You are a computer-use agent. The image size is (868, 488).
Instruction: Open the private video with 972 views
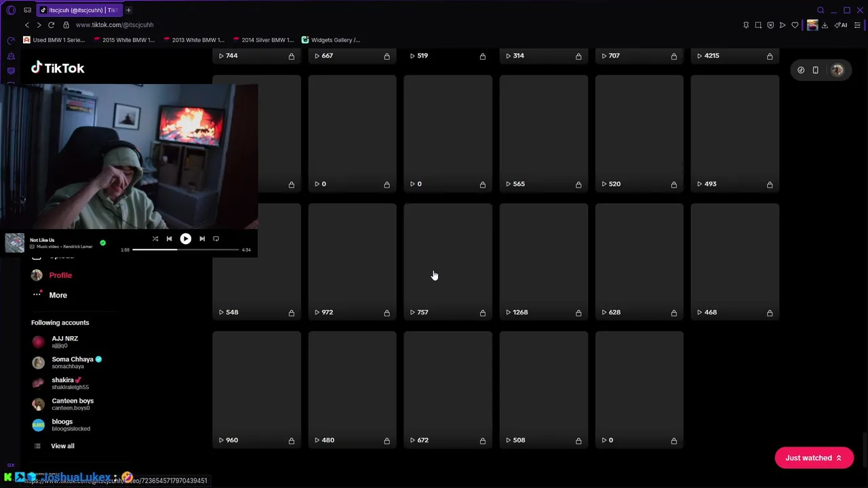(x=352, y=262)
